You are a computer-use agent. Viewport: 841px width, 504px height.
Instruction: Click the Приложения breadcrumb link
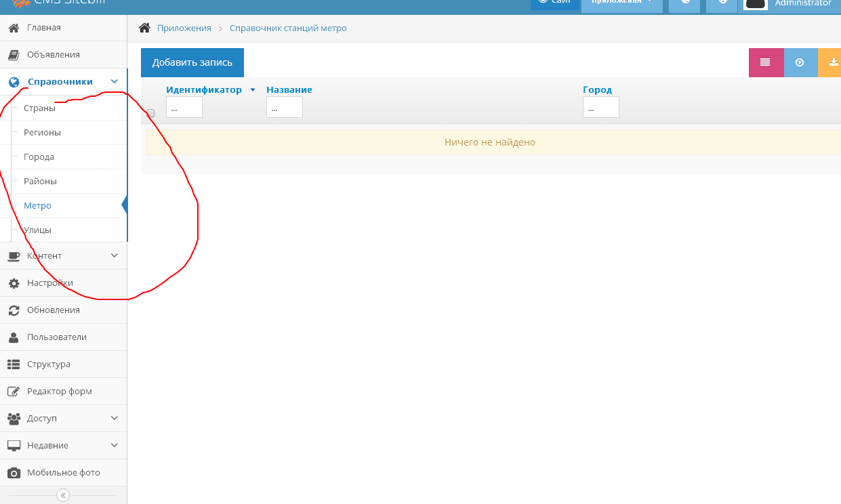coord(184,28)
